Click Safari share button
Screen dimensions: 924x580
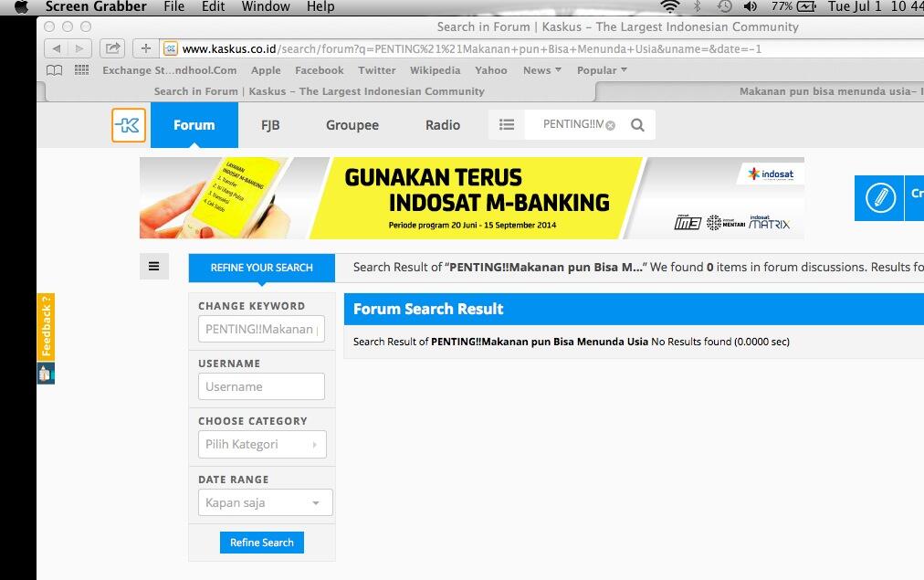point(112,48)
